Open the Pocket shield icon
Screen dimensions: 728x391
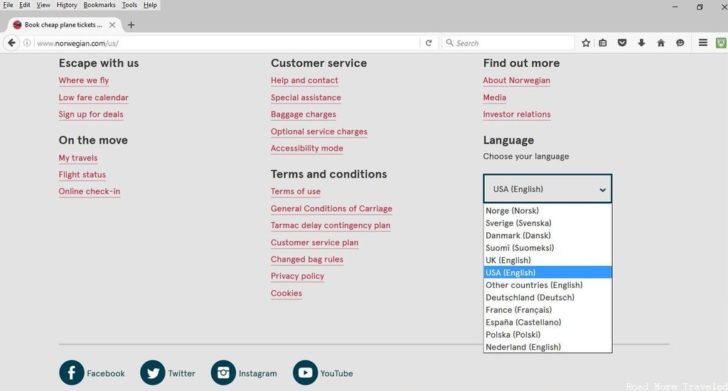click(622, 43)
